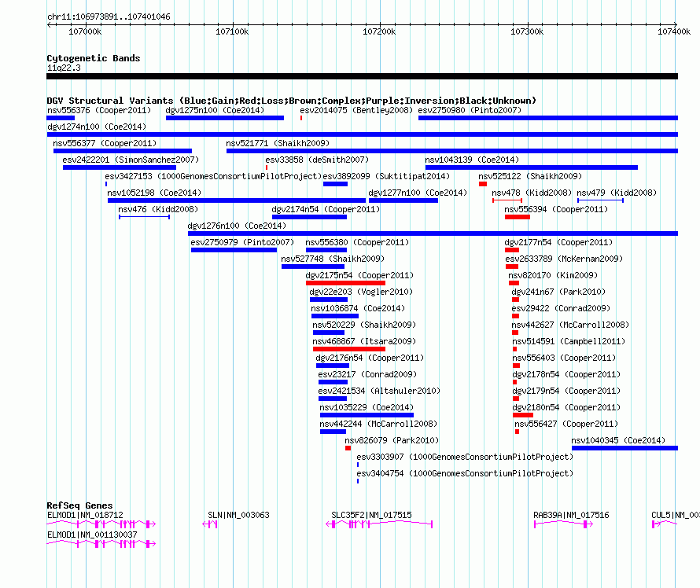Viewport: 700px width, 588px height.
Task: Open nsv476 (Kidd2008) variant
Action: tap(158, 209)
